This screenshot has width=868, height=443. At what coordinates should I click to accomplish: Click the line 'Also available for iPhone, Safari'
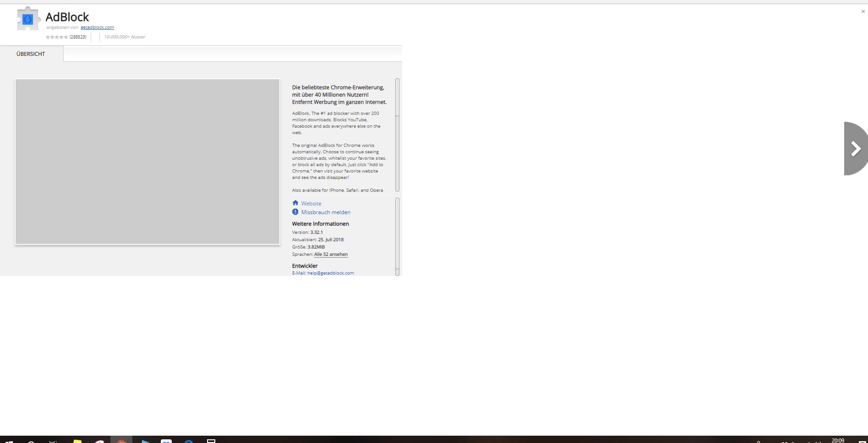[338, 190]
